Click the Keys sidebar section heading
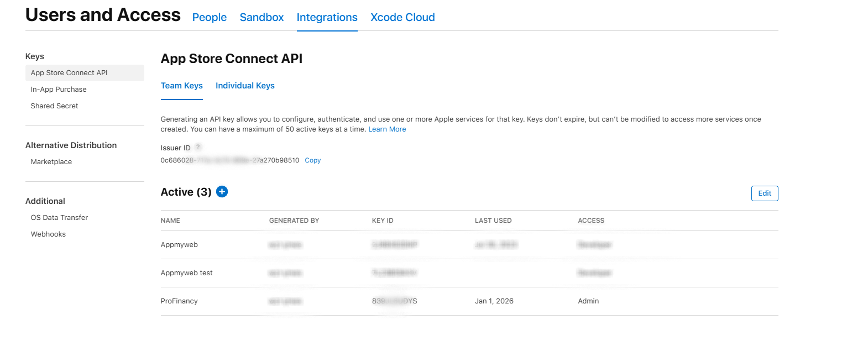Viewport: 868px width, 346px height. (x=35, y=56)
